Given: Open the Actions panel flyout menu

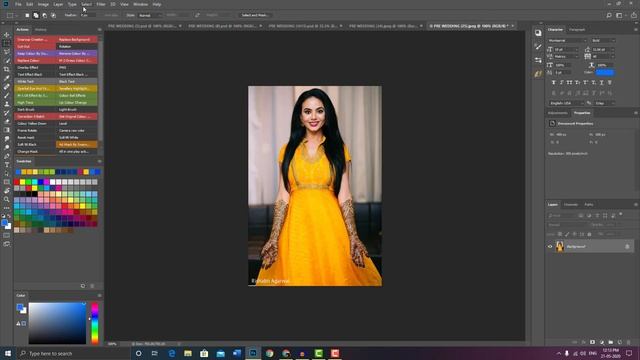Looking at the screenshot, I should click(x=99, y=30).
